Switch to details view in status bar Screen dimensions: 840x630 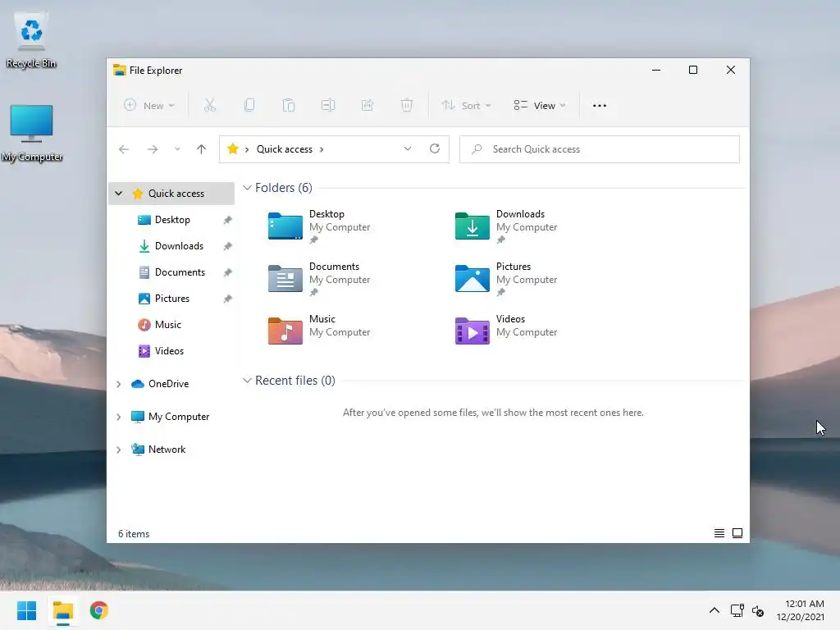coord(719,533)
